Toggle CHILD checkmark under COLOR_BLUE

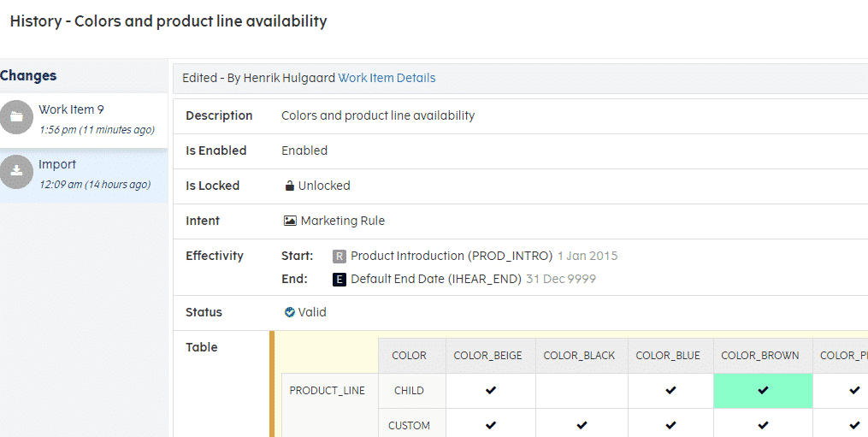point(670,391)
